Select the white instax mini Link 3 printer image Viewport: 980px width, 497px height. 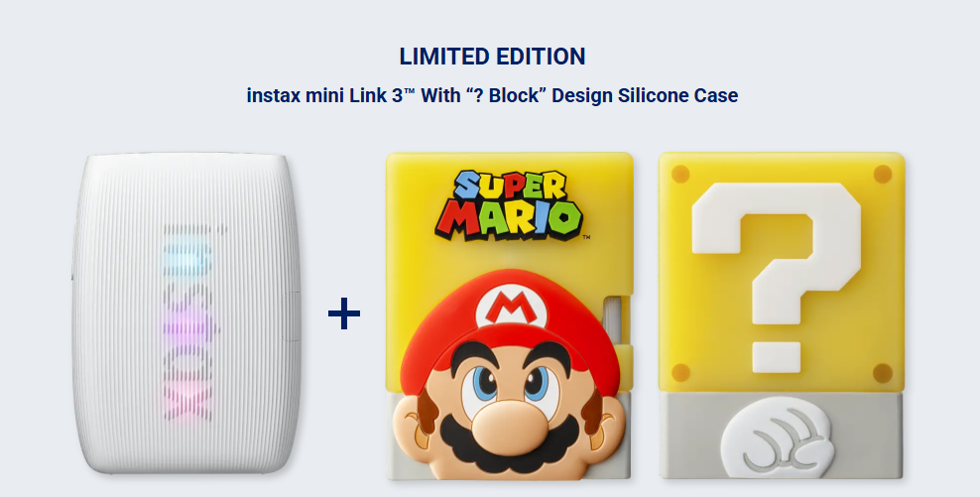coord(186,313)
